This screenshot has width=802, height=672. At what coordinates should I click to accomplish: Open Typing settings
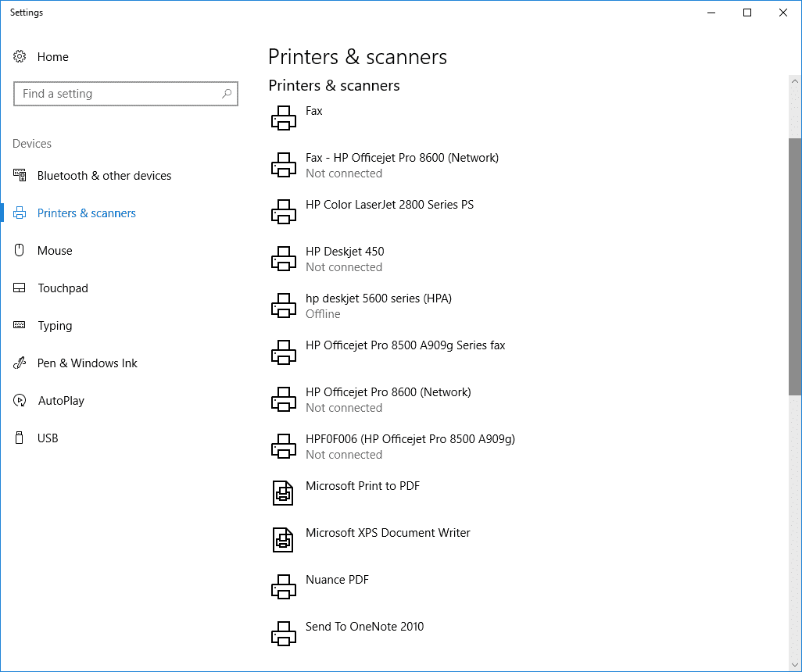(x=55, y=326)
